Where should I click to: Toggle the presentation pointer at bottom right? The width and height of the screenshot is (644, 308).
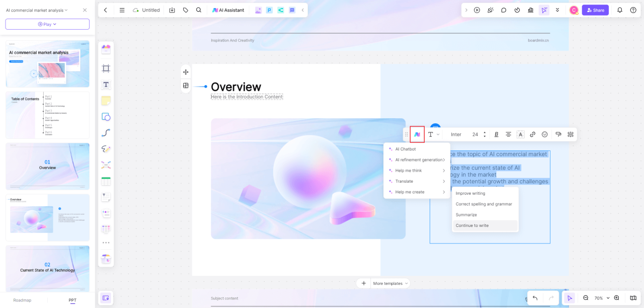[x=569, y=298]
